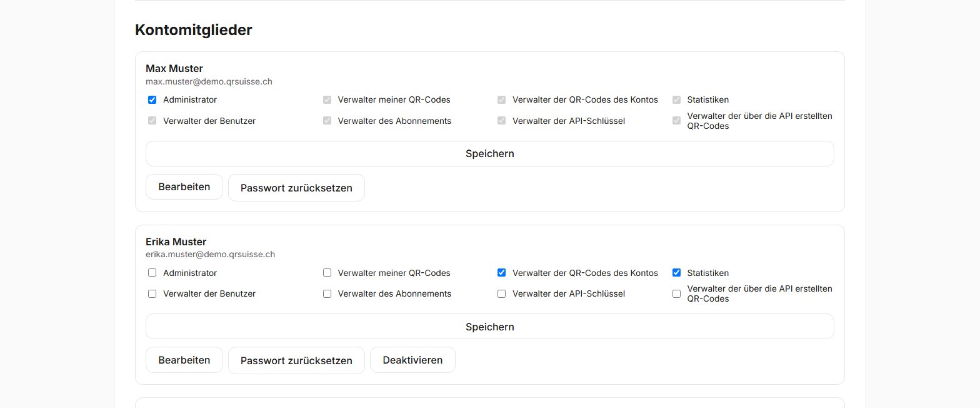Screen dimensions: 980x408
Task: Click email erika.muster@demo.qrsuisse.ch
Action: tap(211, 254)
